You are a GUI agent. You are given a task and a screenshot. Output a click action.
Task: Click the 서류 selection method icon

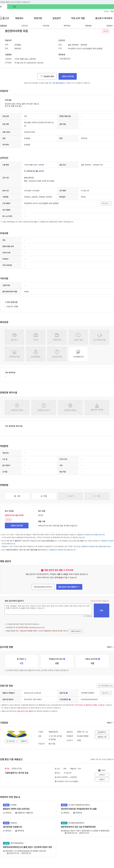click(15, 496)
